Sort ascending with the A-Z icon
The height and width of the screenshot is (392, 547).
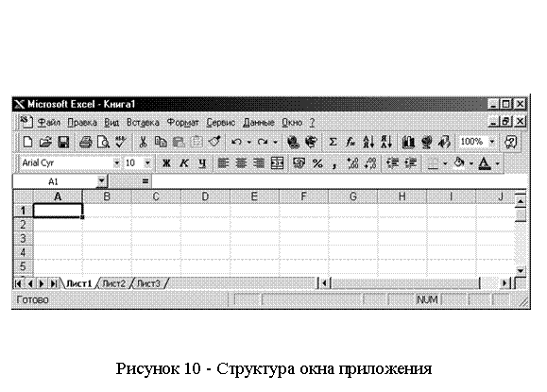pos(368,142)
